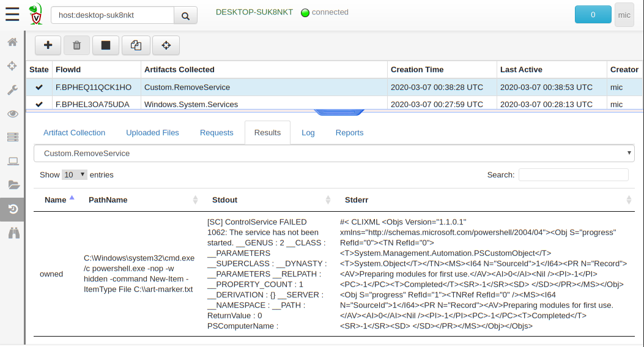Delete the selected flow with trash icon

coord(76,45)
